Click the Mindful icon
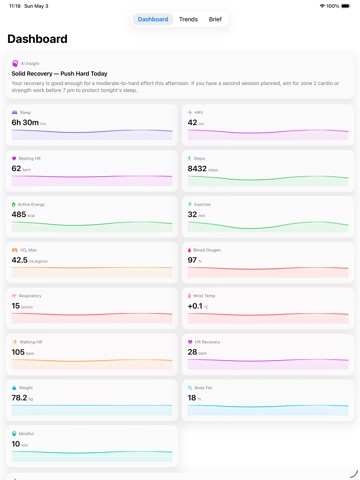Image resolution: width=360 pixels, height=480 pixels. pyautogui.click(x=14, y=433)
